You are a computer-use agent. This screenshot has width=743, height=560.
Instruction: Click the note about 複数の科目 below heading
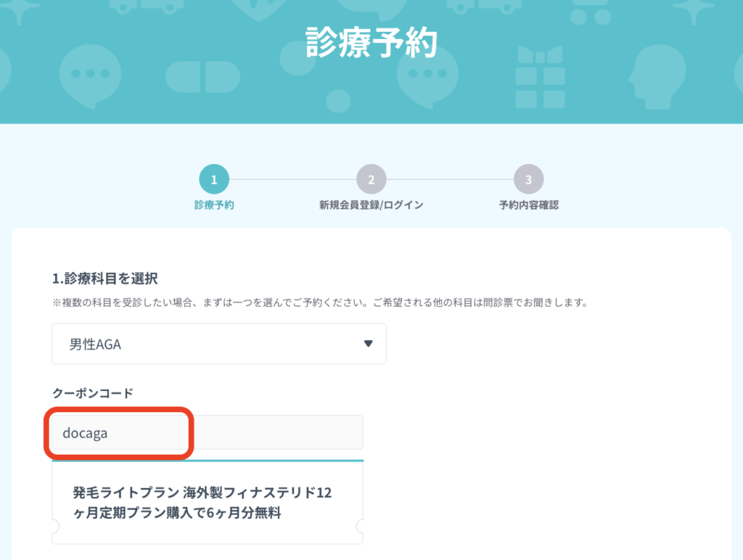click(319, 302)
